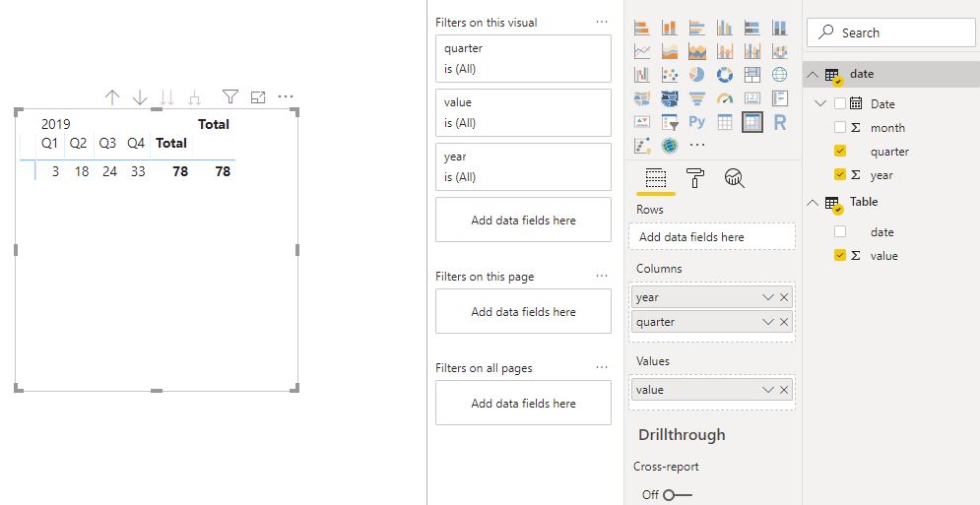This screenshot has width=980, height=505.
Task: Switch to the Format paint roller tab
Action: click(695, 178)
